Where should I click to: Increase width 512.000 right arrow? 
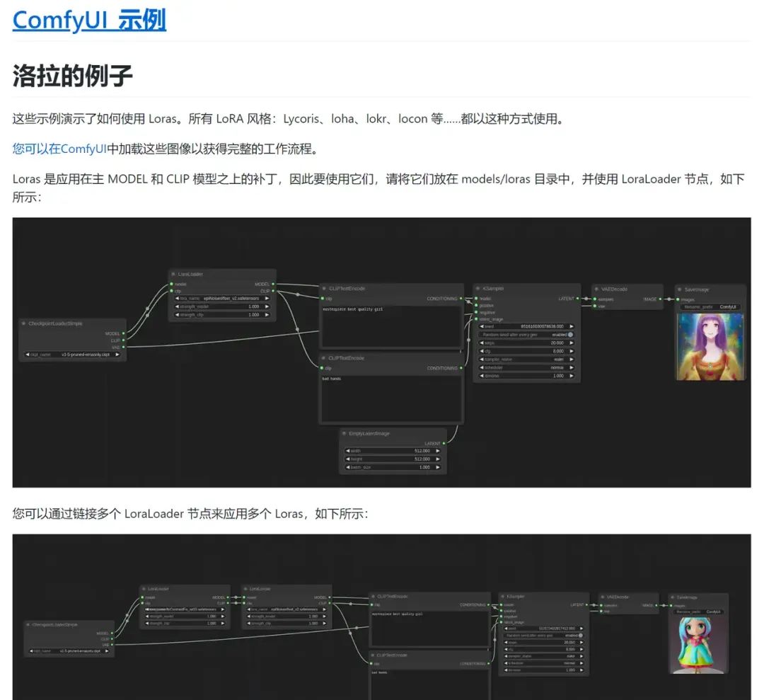pyautogui.click(x=438, y=451)
